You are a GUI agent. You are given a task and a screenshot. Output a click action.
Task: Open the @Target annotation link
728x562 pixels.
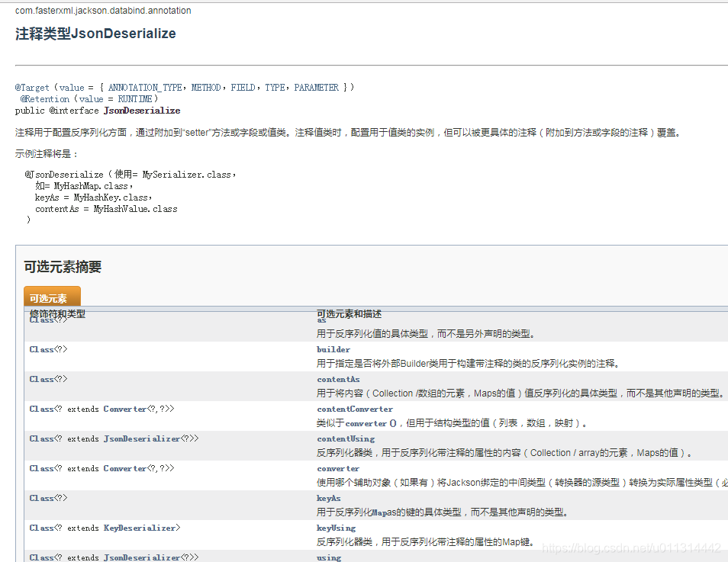32,87
